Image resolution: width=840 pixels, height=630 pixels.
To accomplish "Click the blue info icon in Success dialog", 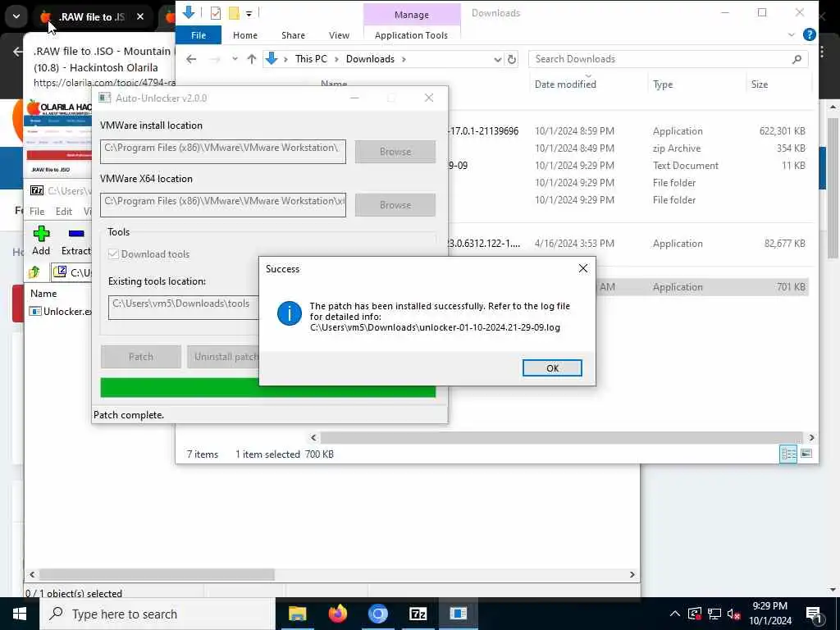I will pyautogui.click(x=290, y=313).
